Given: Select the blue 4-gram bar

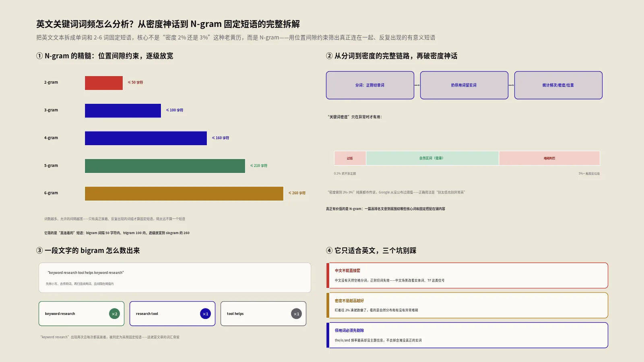Looking at the screenshot, I should click(x=146, y=138).
